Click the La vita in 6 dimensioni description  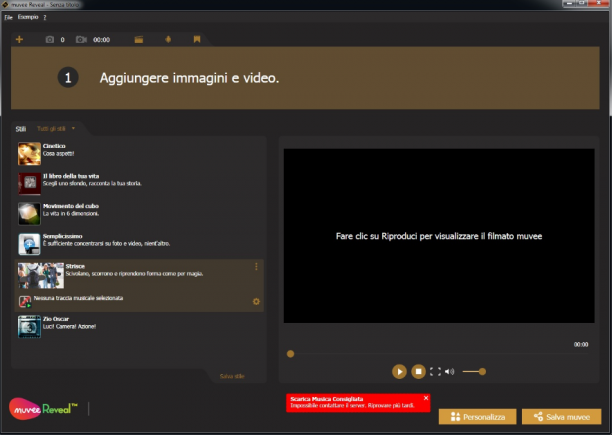(71, 213)
